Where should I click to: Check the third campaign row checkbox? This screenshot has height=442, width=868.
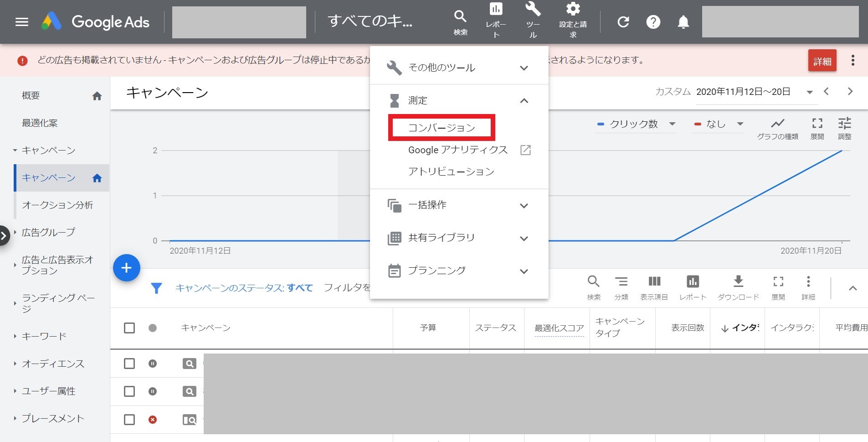pos(129,419)
